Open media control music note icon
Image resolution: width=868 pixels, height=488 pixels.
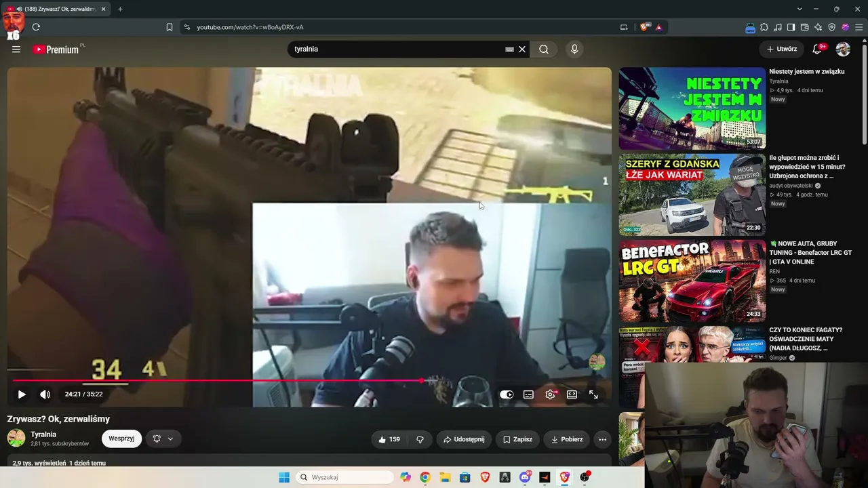(778, 27)
